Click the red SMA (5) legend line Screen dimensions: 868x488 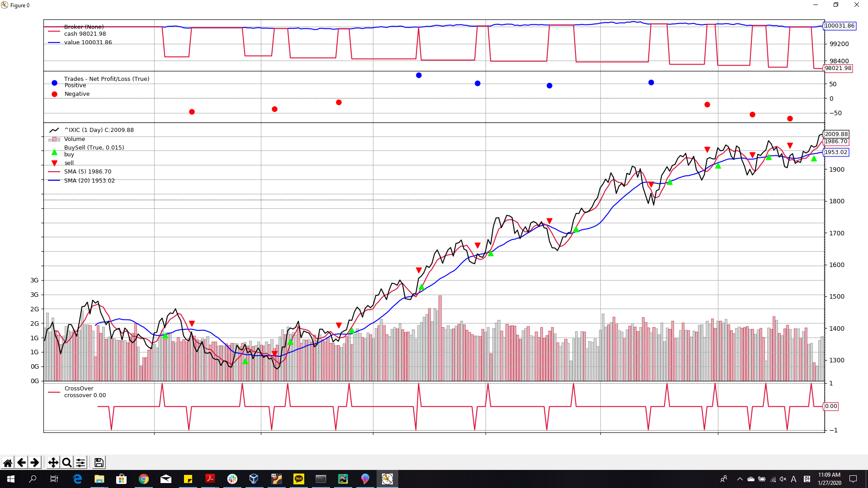coord(54,172)
